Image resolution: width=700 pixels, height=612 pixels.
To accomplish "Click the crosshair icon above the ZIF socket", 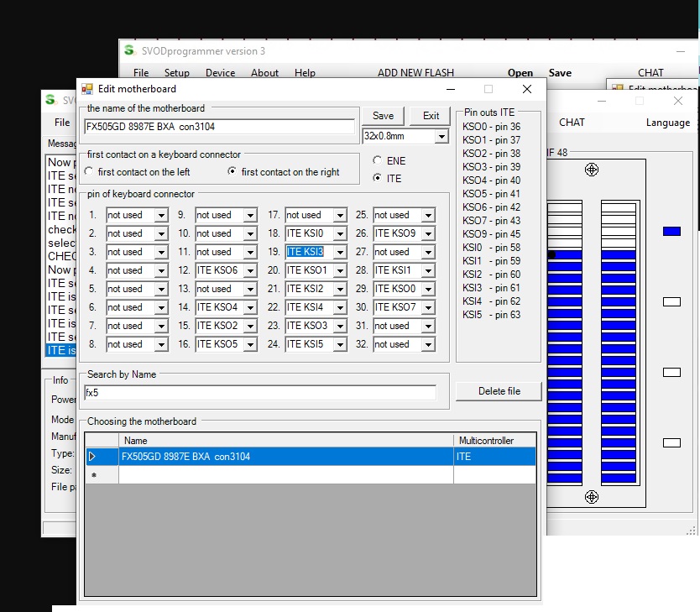I will coord(592,170).
